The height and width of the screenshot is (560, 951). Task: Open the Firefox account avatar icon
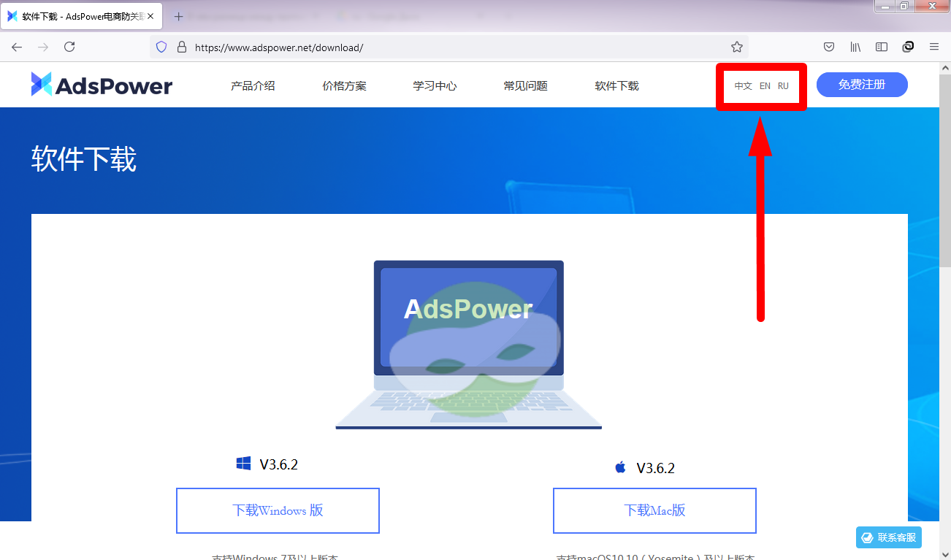click(908, 47)
